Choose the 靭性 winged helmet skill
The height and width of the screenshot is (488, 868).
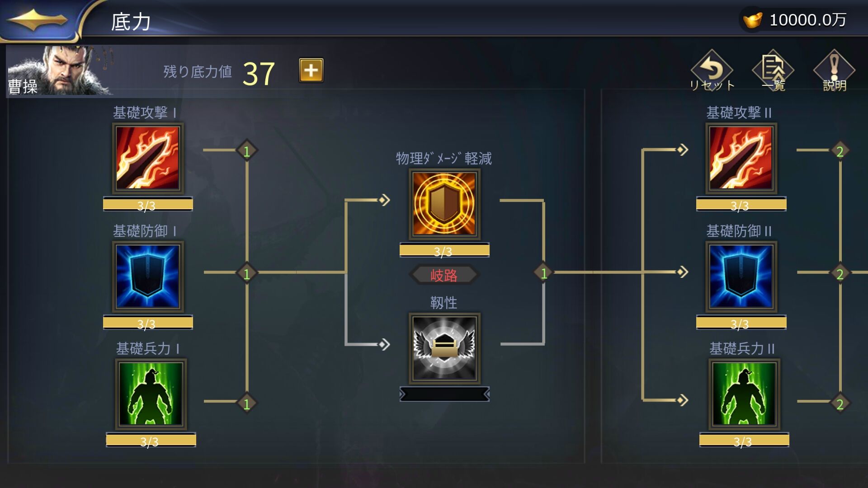point(444,348)
